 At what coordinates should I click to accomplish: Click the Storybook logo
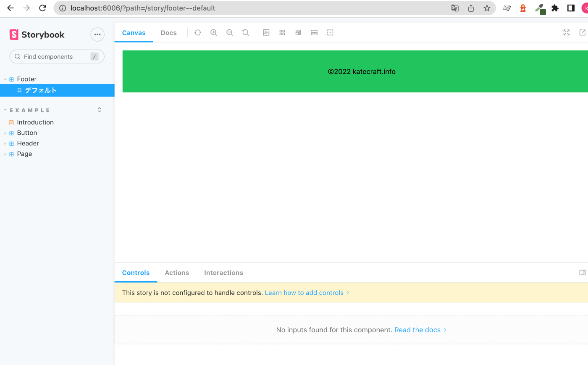click(x=37, y=34)
